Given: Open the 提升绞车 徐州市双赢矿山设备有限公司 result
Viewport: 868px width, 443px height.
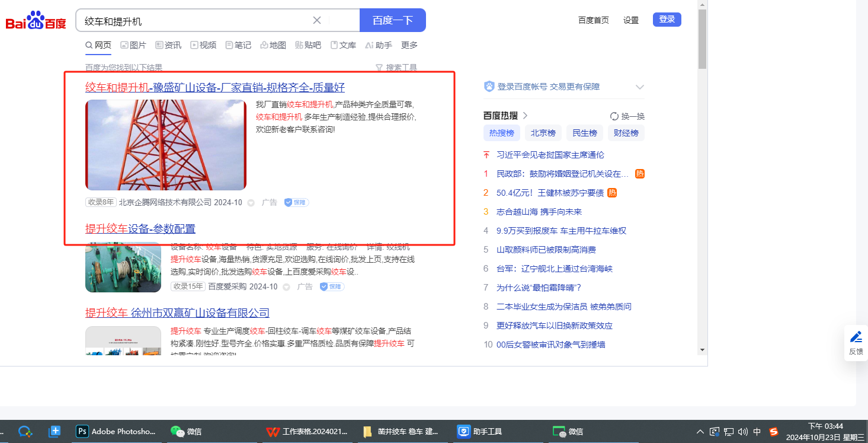Looking at the screenshot, I should point(177,313).
